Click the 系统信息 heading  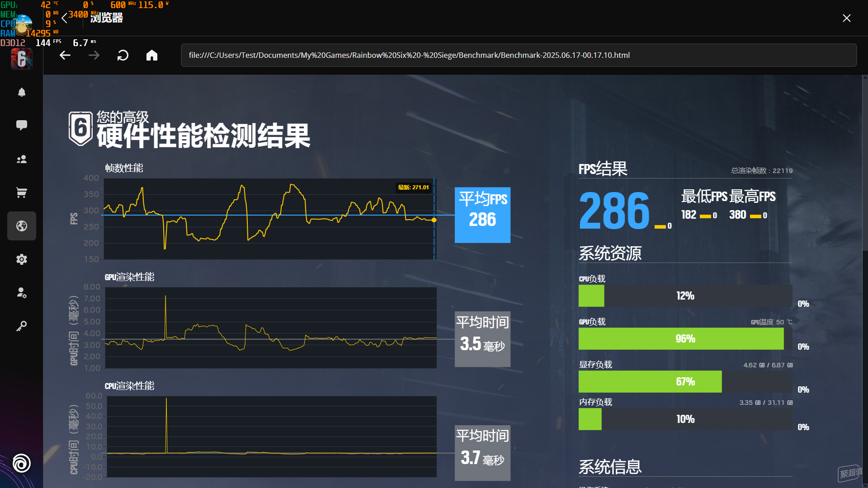tap(610, 467)
